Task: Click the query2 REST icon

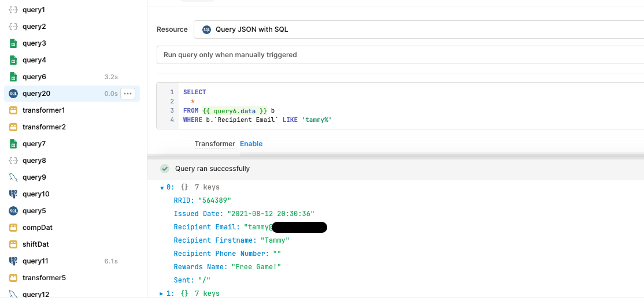Action: pos(13,27)
